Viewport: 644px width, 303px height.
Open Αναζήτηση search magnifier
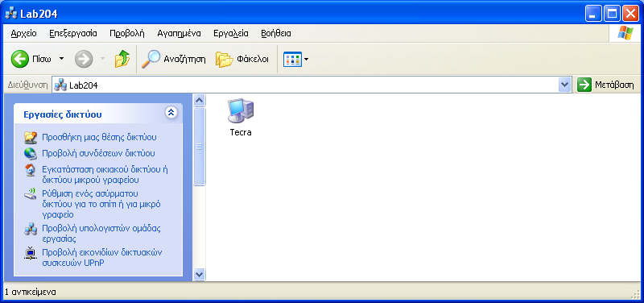173,59
